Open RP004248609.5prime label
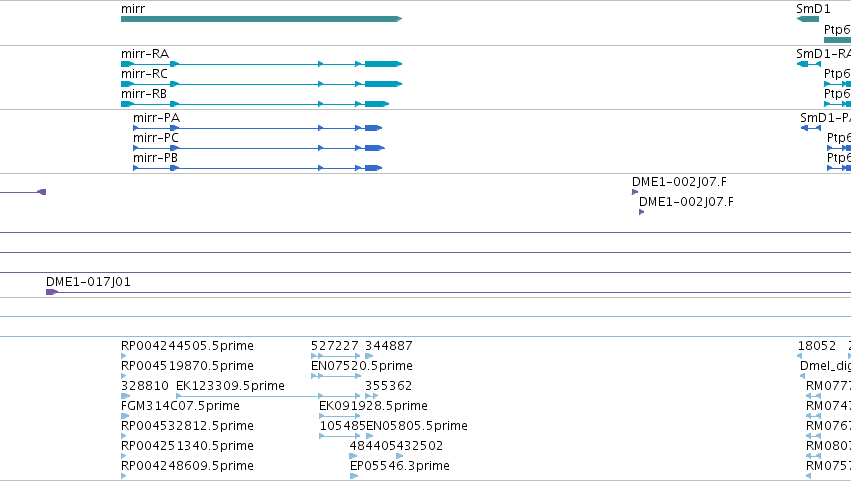Viewport: 851px width, 481px height. (187, 466)
